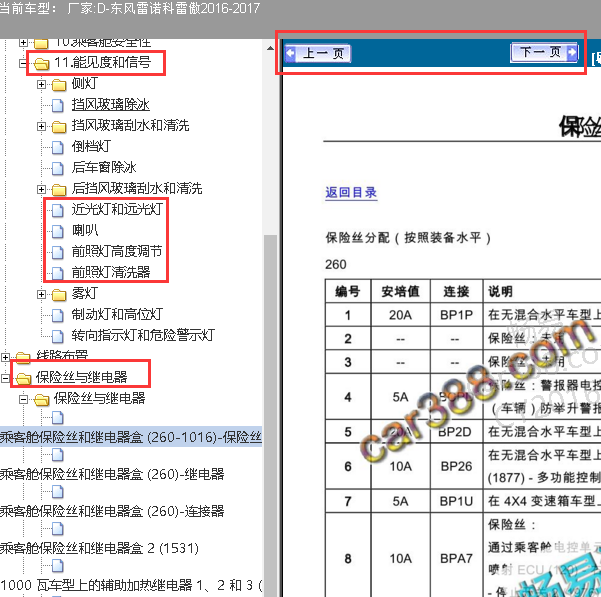
Task: Click document icon above 乘客舱保险丝和继电器盒 (260)-继电器
Action: click(x=57, y=455)
